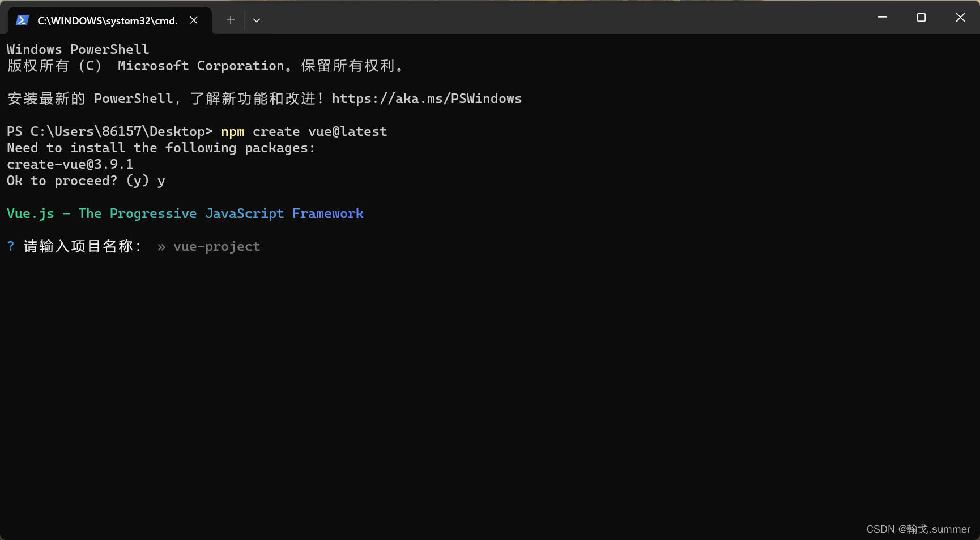Screen dimensions: 980x540
Task: Click the Vue.js Progressive JavaScript Framework banner
Action: (x=185, y=214)
